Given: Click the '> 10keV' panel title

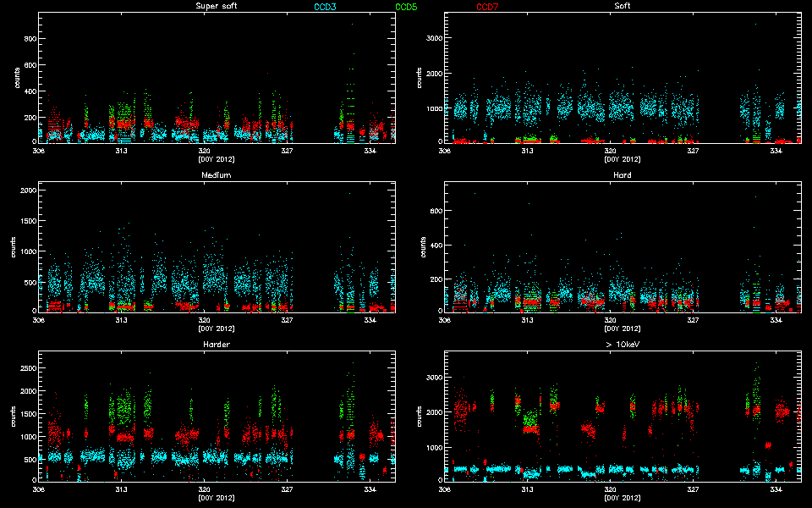Looking at the screenshot, I should pyautogui.click(x=622, y=345).
